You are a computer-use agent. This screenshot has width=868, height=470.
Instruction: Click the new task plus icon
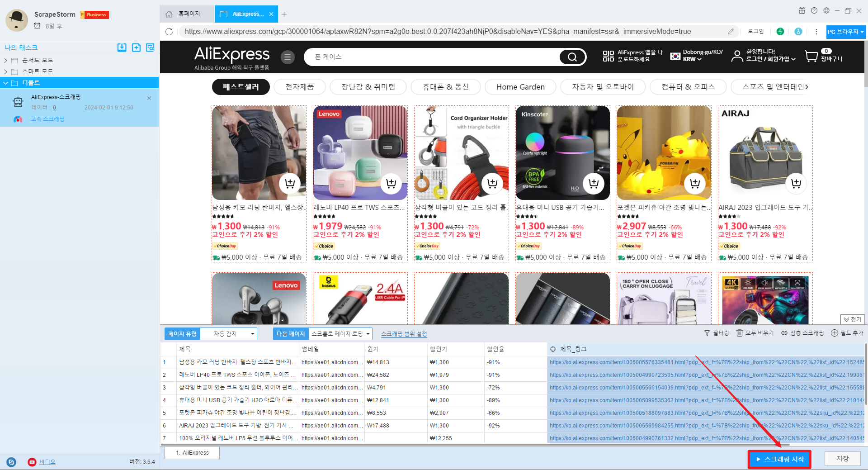tap(136, 47)
